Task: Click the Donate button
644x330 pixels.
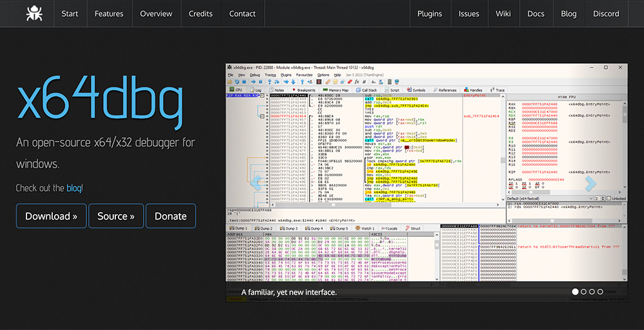Action: coord(171,216)
